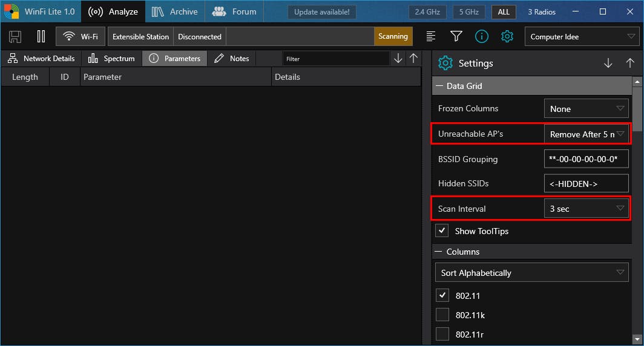Click settings scrollbar down arrow

(637, 339)
